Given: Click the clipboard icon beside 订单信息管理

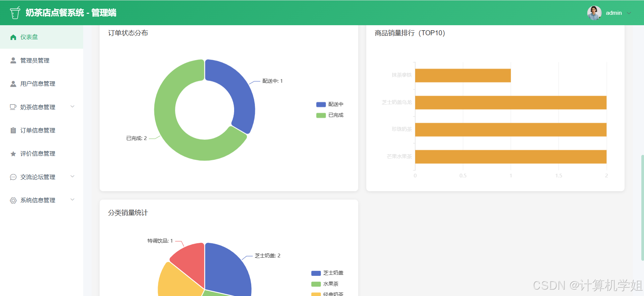Looking at the screenshot, I should [13, 130].
